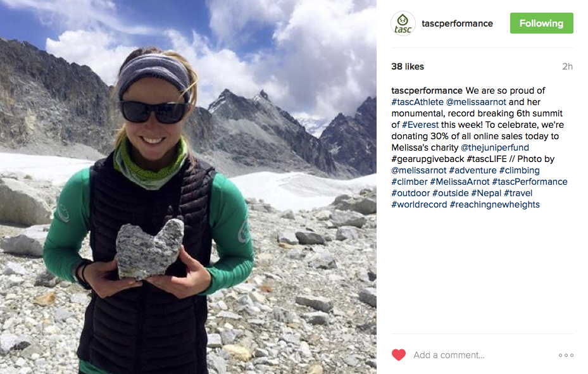This screenshot has width=588, height=374.
Task: Toggle the green Following button
Action: pos(541,23)
